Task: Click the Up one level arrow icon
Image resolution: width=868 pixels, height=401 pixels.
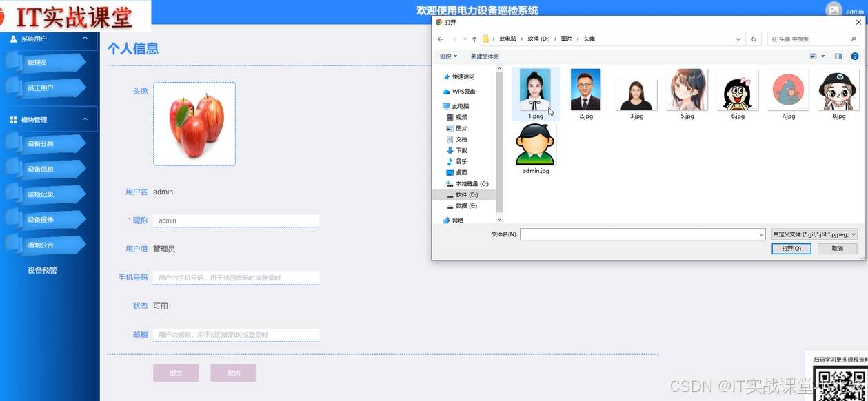Action: (474, 39)
